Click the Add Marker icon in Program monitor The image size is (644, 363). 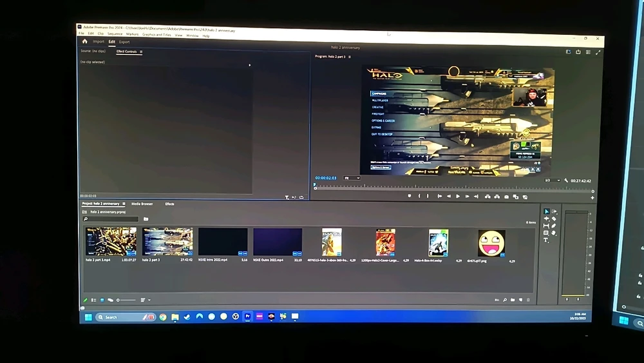click(x=409, y=196)
